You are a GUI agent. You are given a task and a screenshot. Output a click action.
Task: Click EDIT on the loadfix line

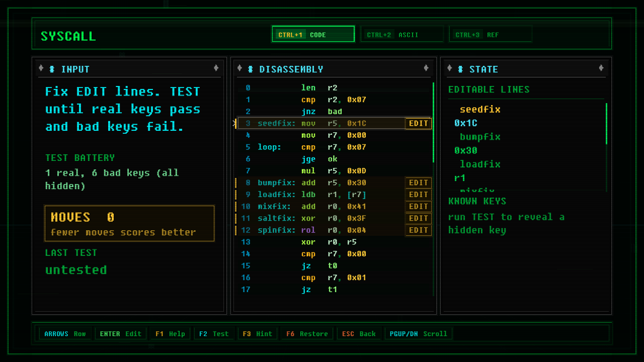418,195
